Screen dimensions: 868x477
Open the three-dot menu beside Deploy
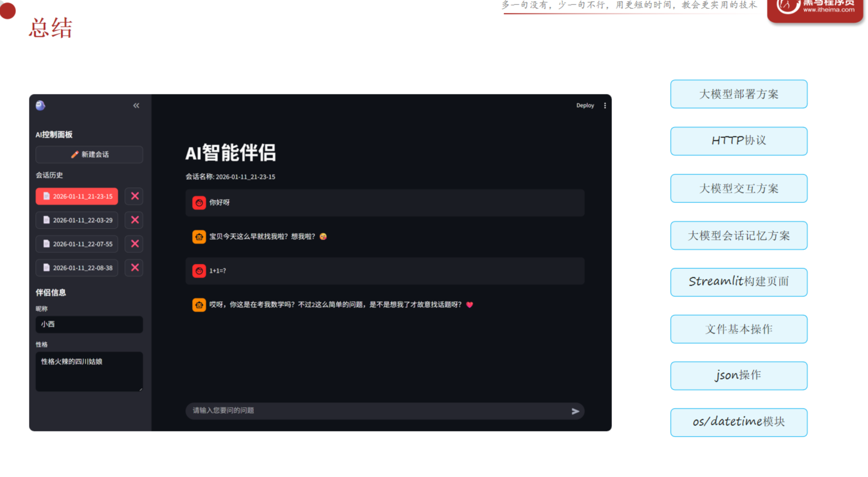coord(605,106)
